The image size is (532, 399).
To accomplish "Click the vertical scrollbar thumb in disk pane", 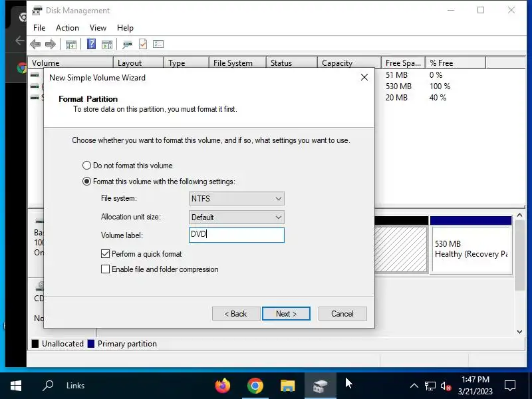I will pyautogui.click(x=519, y=255).
